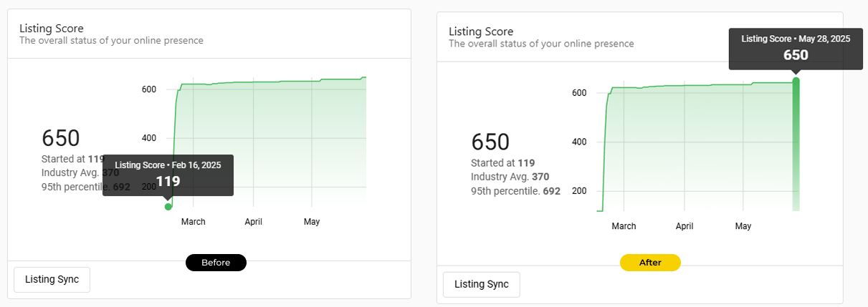Click Listing Sync button in the Before panel

tap(52, 279)
